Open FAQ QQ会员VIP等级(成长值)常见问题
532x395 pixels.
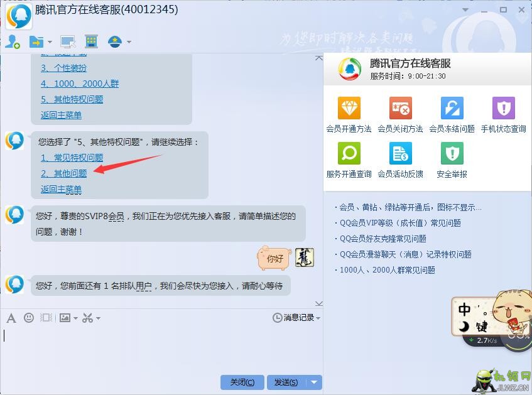pos(400,223)
